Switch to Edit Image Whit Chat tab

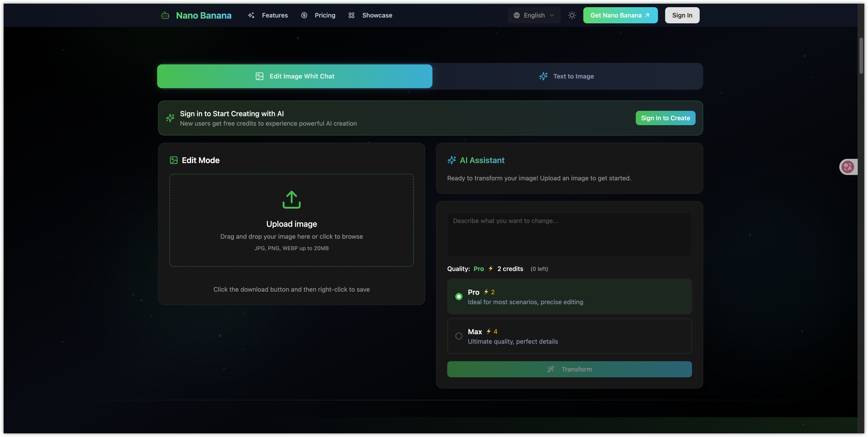coord(295,76)
